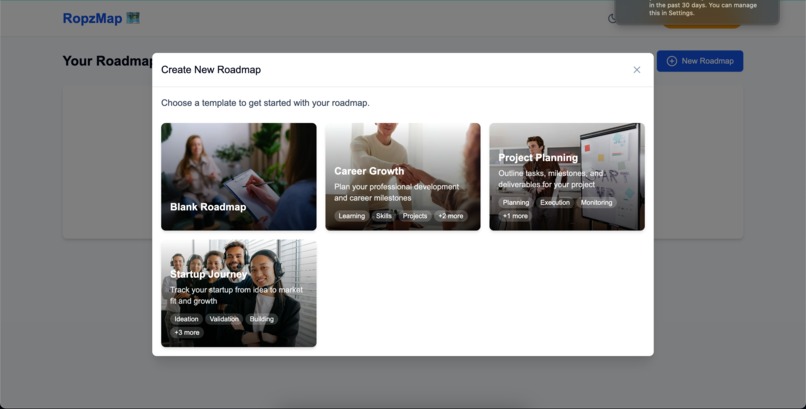Open the Startup Journey template card
This screenshot has width=806, height=409.
(x=239, y=293)
